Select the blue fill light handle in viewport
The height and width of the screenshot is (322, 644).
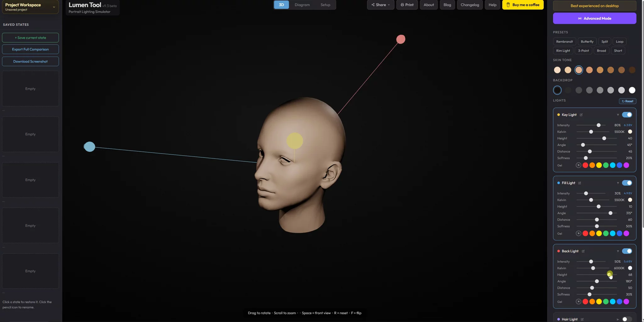[90, 147]
